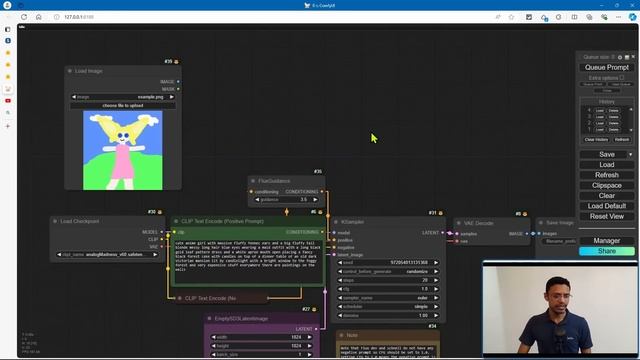Collapse the FluxGuidance node
Image resolution: width=640 pixels, height=360 pixels.
pyautogui.click(x=253, y=181)
